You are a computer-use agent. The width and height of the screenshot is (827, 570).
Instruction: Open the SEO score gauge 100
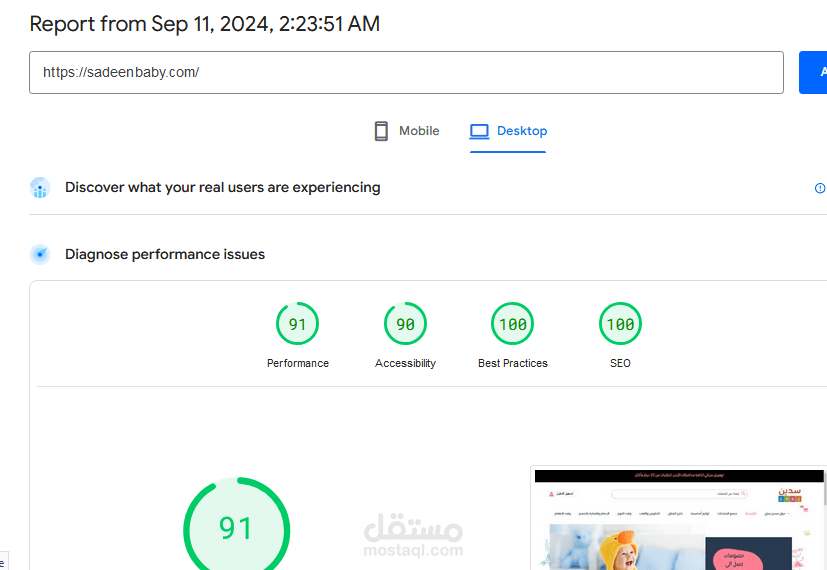[620, 323]
